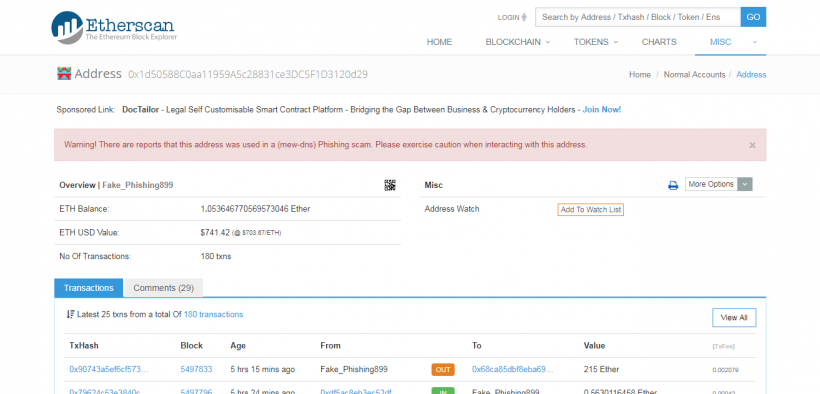
Task: Click the sort icon before Latest 25 txns
Action: click(x=71, y=314)
